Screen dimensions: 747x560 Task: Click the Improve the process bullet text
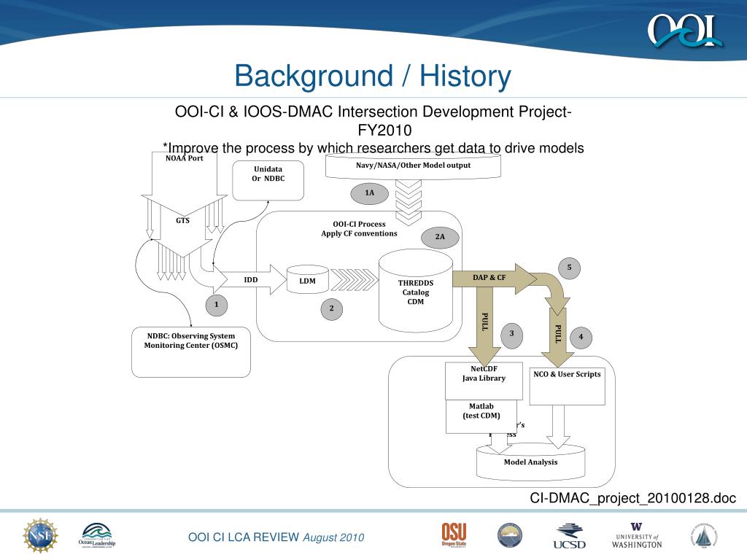(373, 148)
